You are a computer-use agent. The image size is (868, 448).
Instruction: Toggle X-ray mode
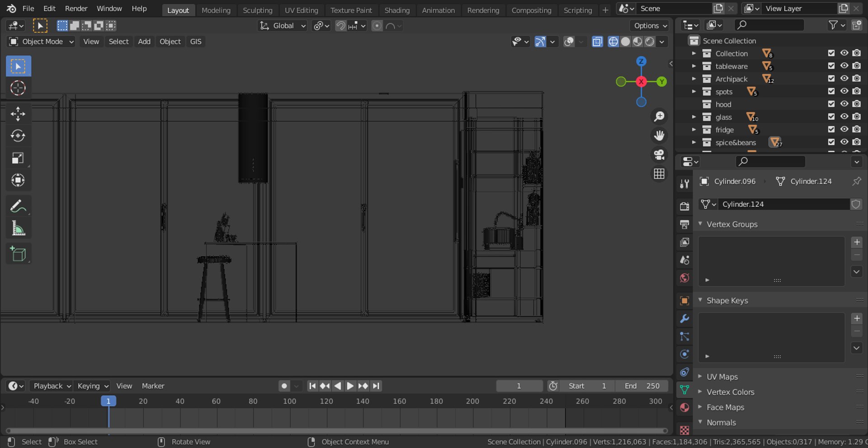pos(597,42)
